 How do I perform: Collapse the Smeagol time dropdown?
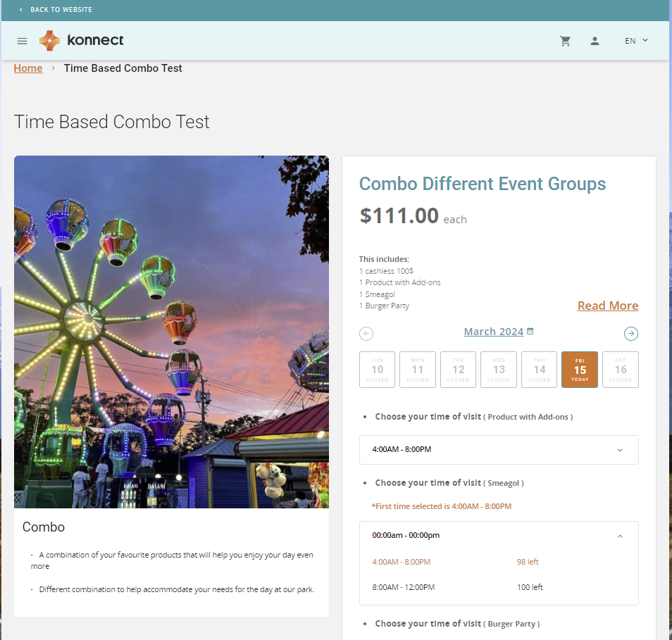click(620, 536)
